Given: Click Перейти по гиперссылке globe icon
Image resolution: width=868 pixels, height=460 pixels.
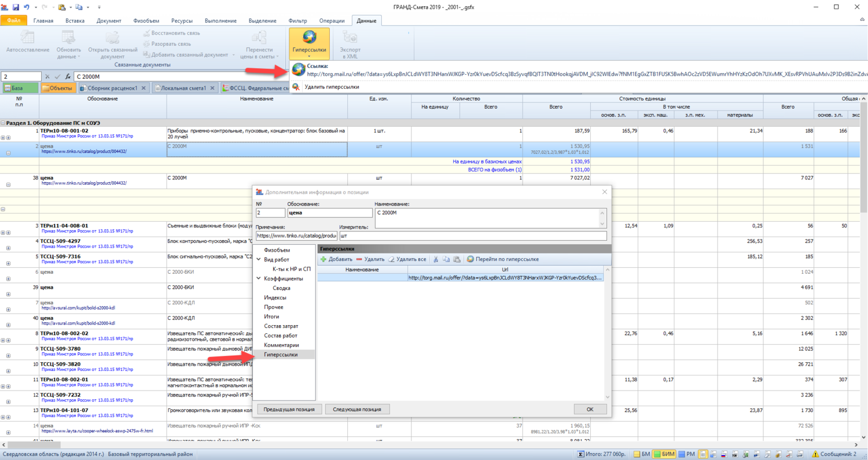Looking at the screenshot, I should pos(470,259).
